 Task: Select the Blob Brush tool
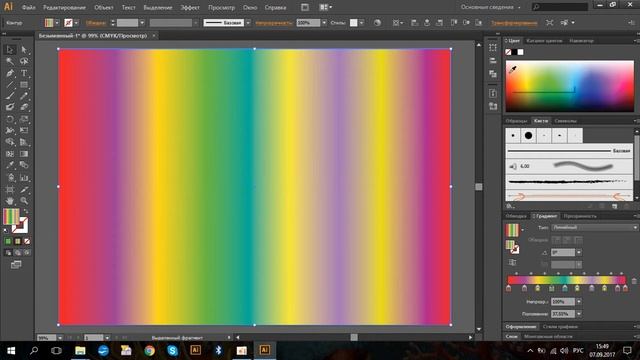tap(10, 107)
